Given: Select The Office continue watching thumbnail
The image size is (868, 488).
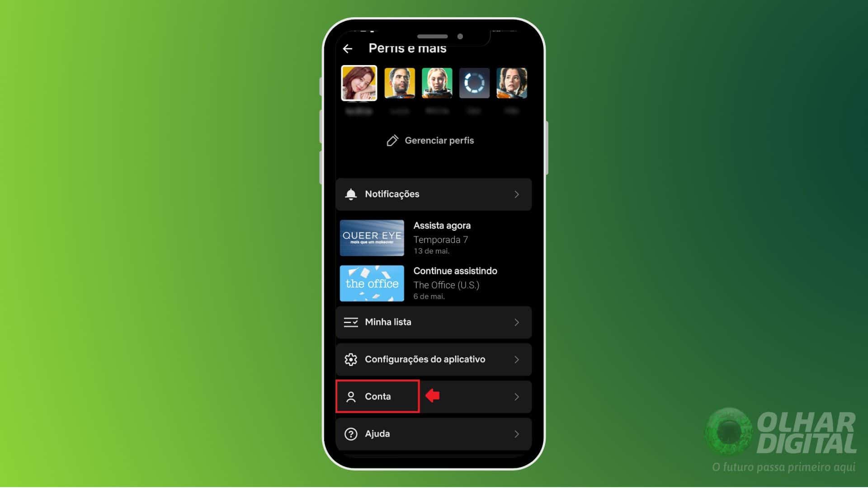Looking at the screenshot, I should (x=372, y=283).
